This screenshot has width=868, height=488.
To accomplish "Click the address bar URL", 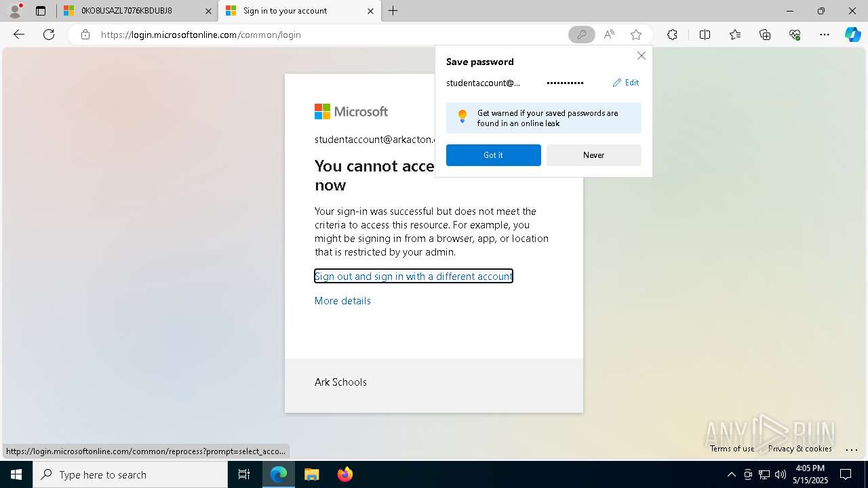I will 201,35.
